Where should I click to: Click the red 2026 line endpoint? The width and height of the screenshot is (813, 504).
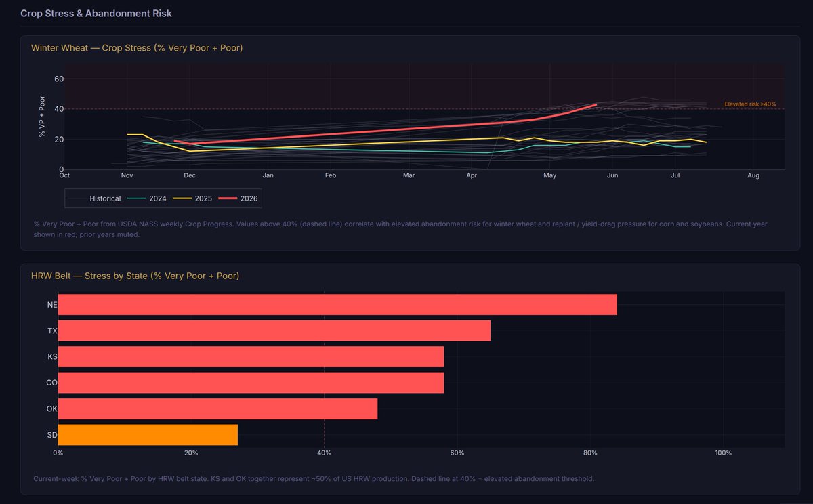596,104
